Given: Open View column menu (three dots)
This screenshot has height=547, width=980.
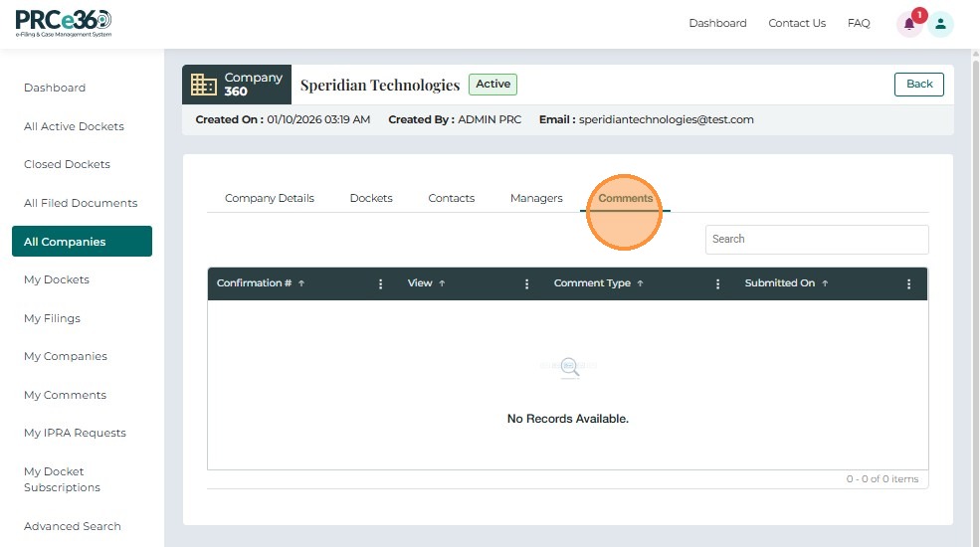Looking at the screenshot, I should pyautogui.click(x=526, y=284).
